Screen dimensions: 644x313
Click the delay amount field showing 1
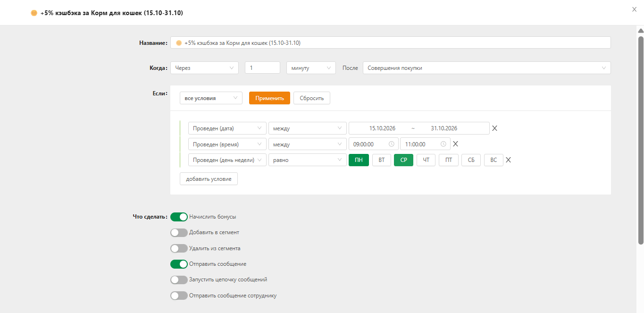263,68
